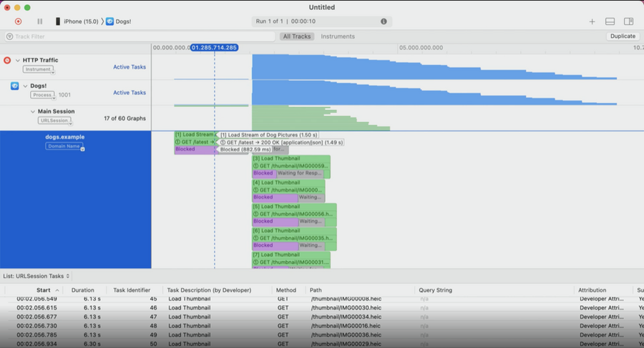Select Active Tasks link for HTTP Traffic
The height and width of the screenshot is (348, 644).
[130, 67]
